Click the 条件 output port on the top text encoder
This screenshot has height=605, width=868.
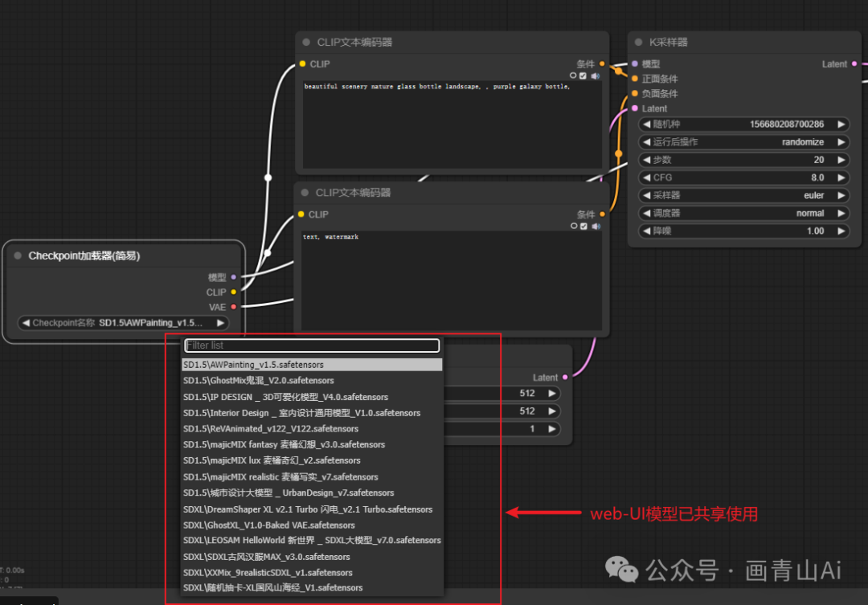[x=602, y=63]
